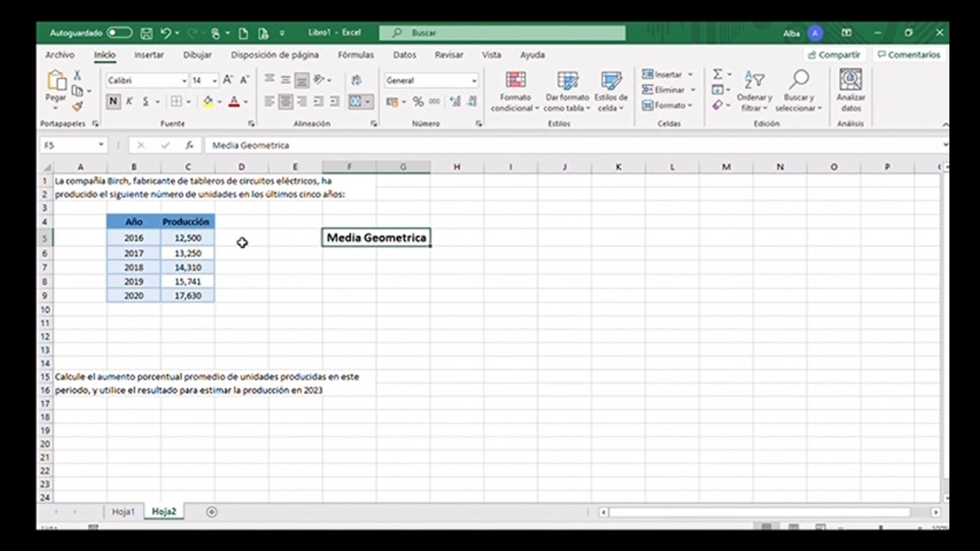Toggle underline S formatting
This screenshot has width=980, height=551.
145,101
